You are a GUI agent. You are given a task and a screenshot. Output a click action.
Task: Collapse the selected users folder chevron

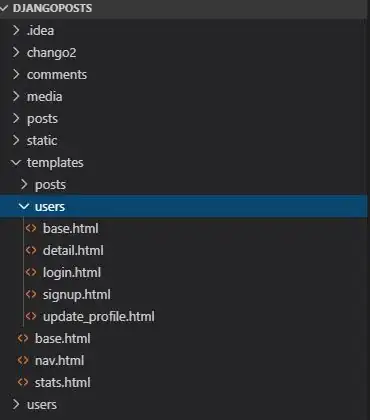click(24, 207)
